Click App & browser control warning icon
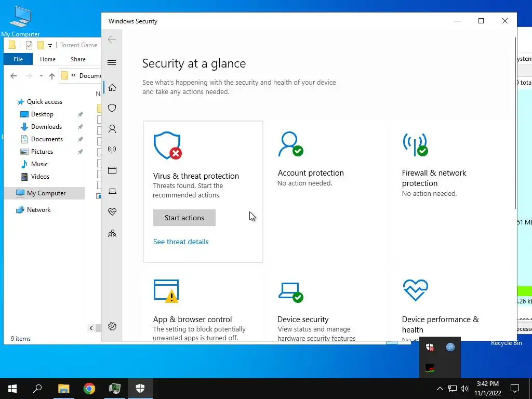 pos(166,291)
